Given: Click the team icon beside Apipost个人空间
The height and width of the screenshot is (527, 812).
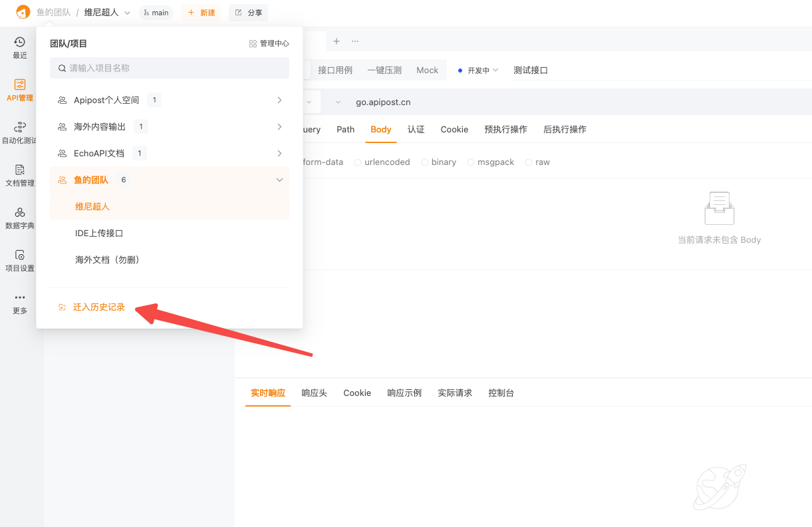Looking at the screenshot, I should tap(62, 100).
